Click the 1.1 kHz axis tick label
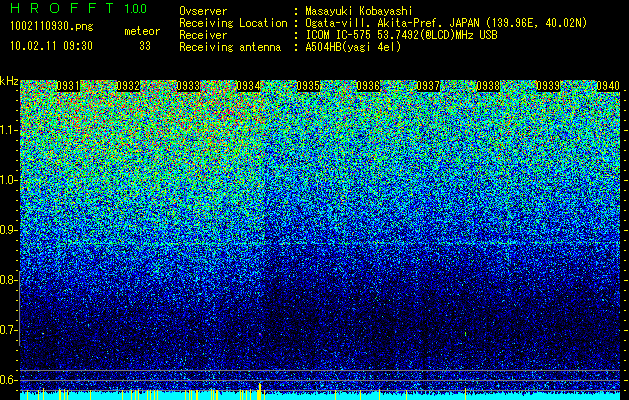The width and height of the screenshot is (629, 400). [9, 130]
